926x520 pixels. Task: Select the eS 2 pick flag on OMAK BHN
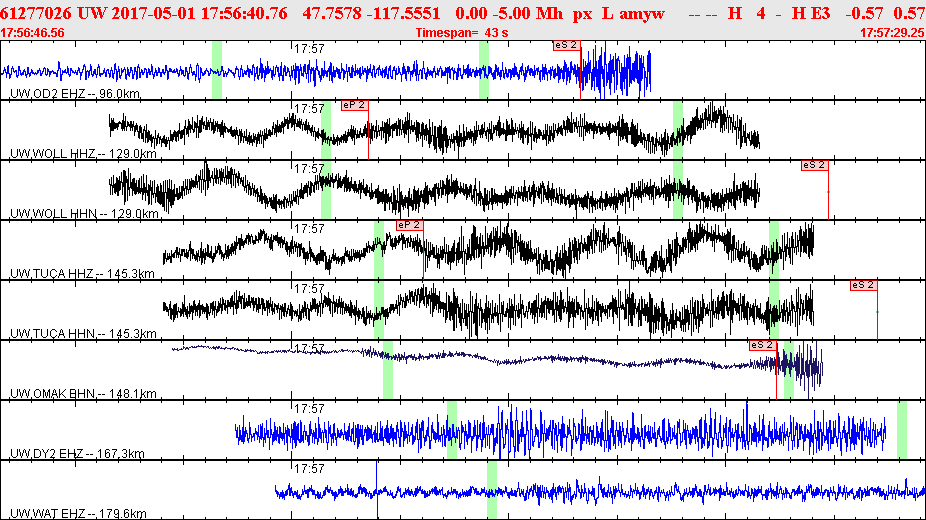coord(762,345)
